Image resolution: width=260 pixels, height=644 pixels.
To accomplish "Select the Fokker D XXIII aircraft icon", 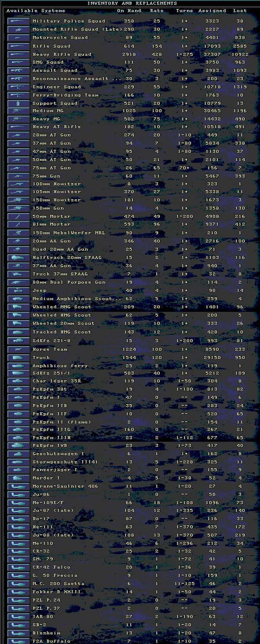I will pyautogui.click(x=19, y=592).
